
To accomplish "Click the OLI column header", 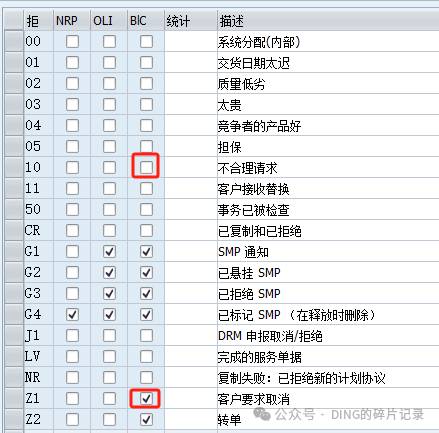I will coord(109,20).
